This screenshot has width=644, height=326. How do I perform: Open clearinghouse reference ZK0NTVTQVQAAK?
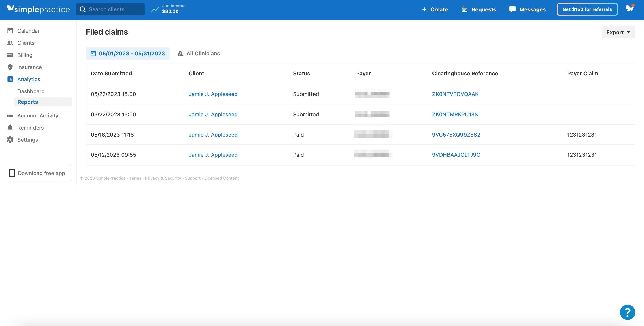click(x=455, y=94)
